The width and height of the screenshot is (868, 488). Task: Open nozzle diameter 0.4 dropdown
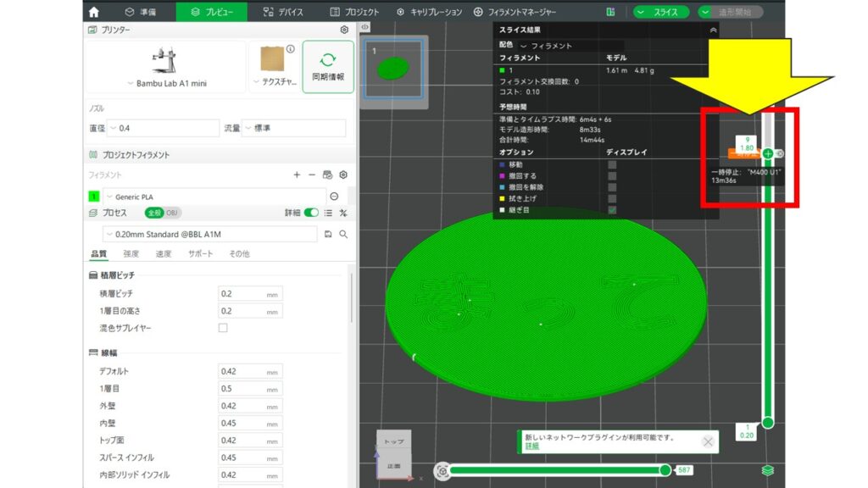(163, 128)
